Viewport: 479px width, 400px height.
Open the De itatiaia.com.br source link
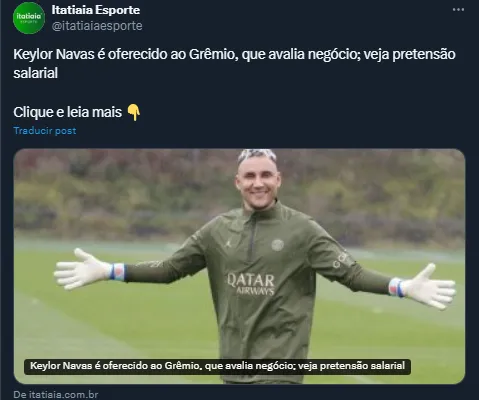(56, 395)
